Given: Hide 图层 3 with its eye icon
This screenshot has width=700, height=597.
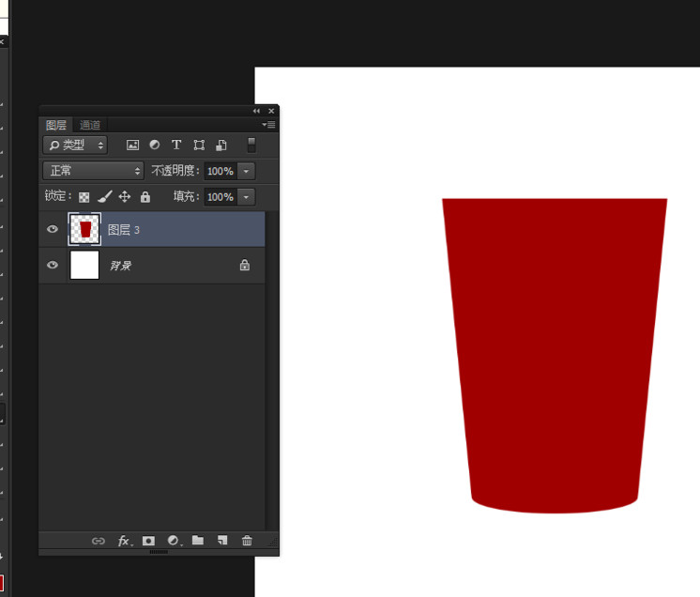Looking at the screenshot, I should point(53,229).
